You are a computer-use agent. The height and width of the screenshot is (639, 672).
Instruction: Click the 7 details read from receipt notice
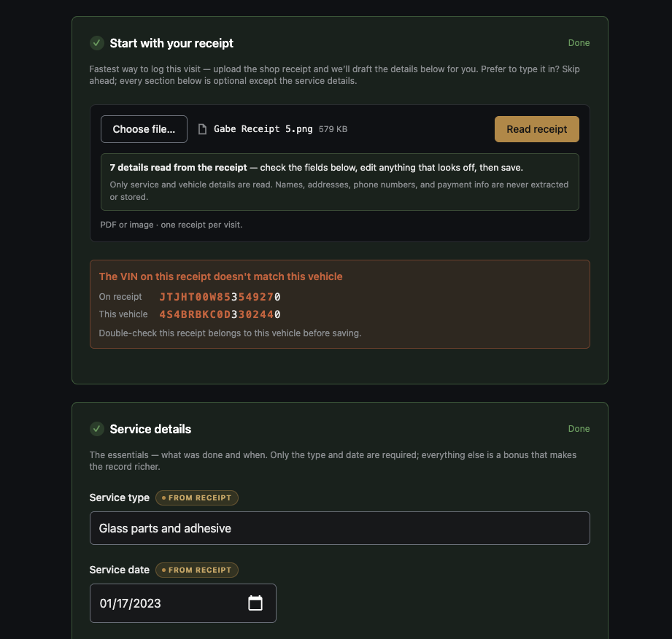tap(339, 182)
